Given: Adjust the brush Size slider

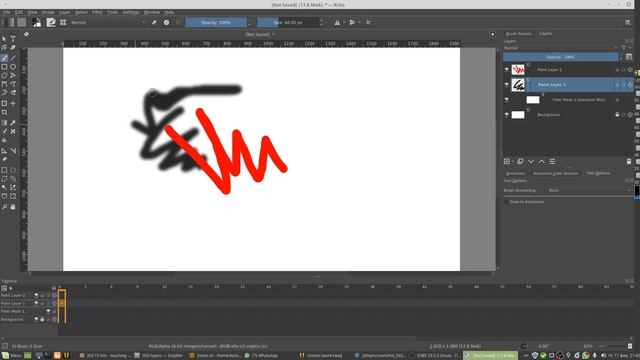Looking at the screenshot, I should click(288, 22).
